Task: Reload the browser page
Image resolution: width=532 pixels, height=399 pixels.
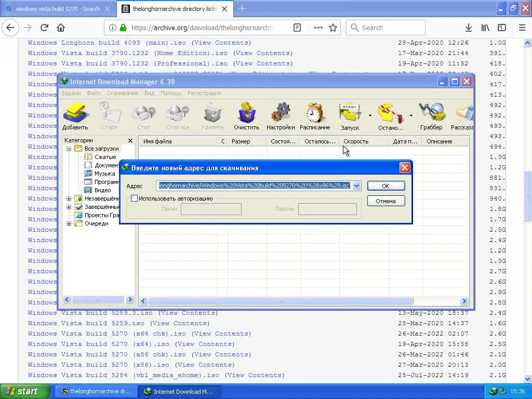Action: [x=44, y=28]
